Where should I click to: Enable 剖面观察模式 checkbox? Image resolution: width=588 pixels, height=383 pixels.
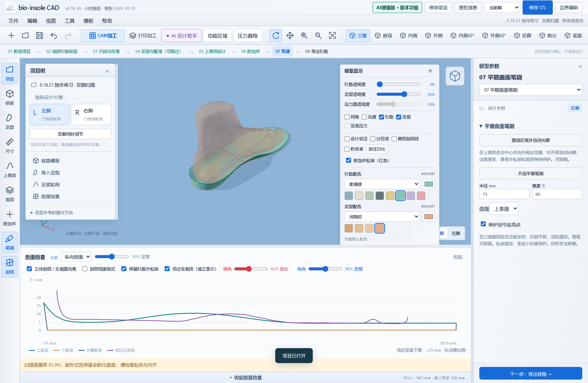tap(85, 268)
